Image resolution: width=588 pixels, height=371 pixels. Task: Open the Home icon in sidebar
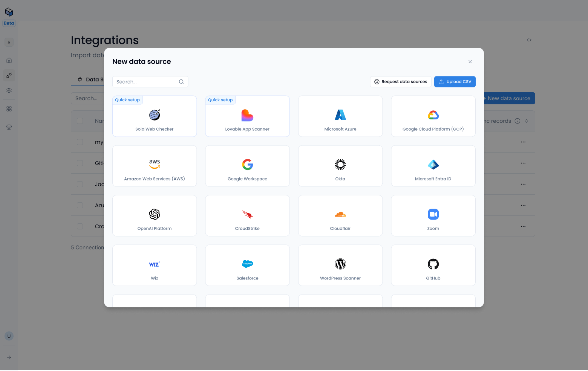pos(9,60)
